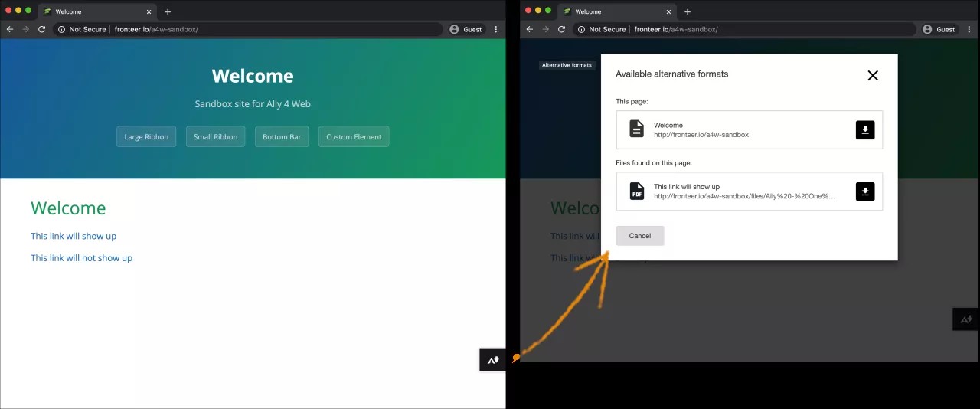This screenshot has width=980, height=409.
Task: Download the Welcome page alternative format
Action: (864, 130)
